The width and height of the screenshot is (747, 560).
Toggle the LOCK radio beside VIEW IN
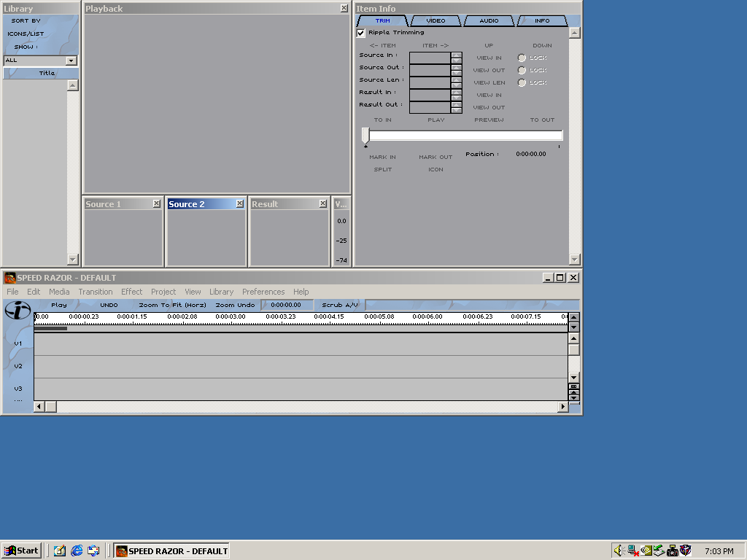[522, 58]
